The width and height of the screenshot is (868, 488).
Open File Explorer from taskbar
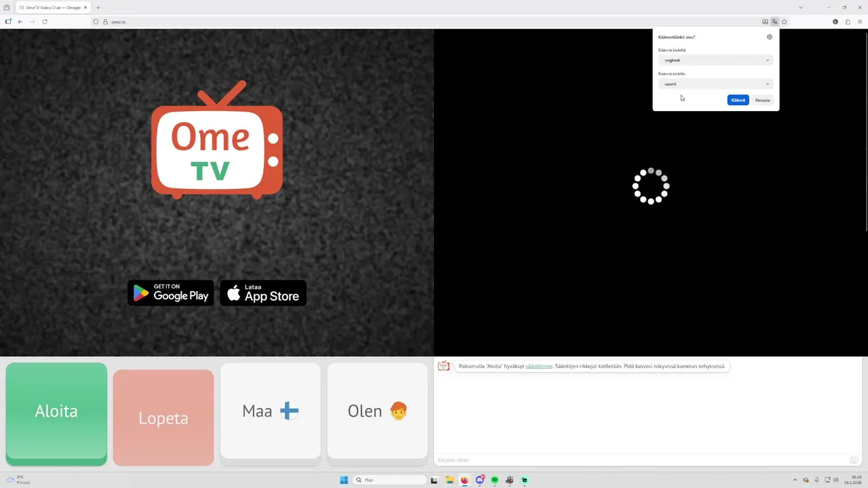[449, 480]
